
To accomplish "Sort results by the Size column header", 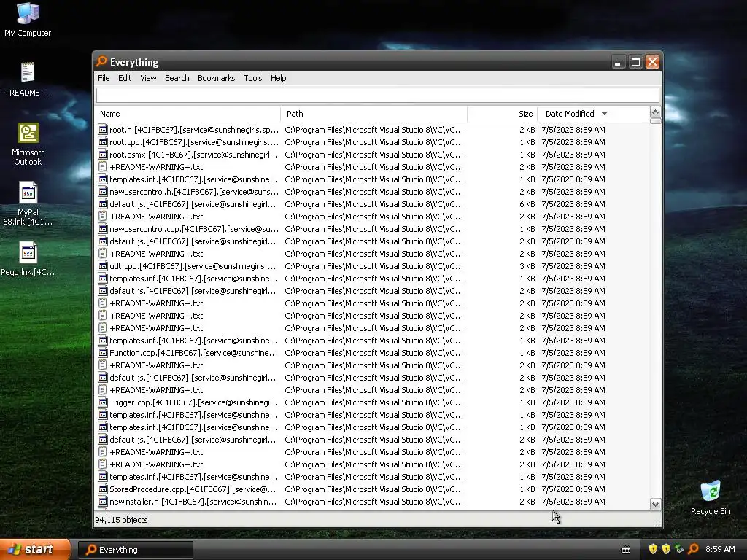I will tap(502, 114).
